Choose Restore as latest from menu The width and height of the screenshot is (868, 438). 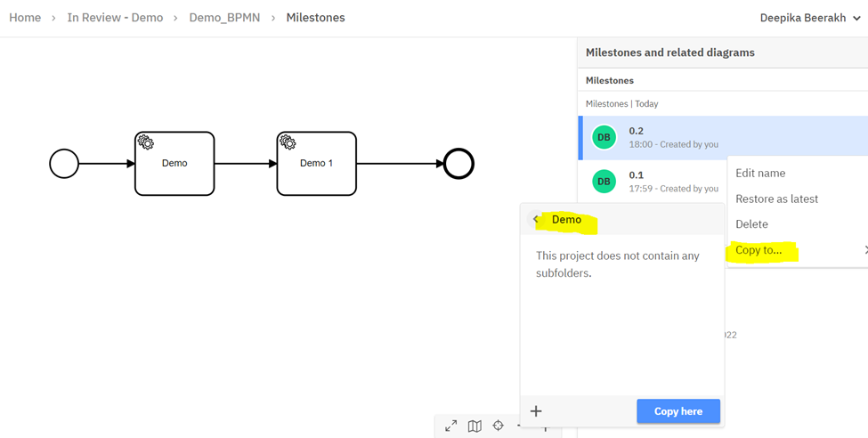click(x=776, y=199)
